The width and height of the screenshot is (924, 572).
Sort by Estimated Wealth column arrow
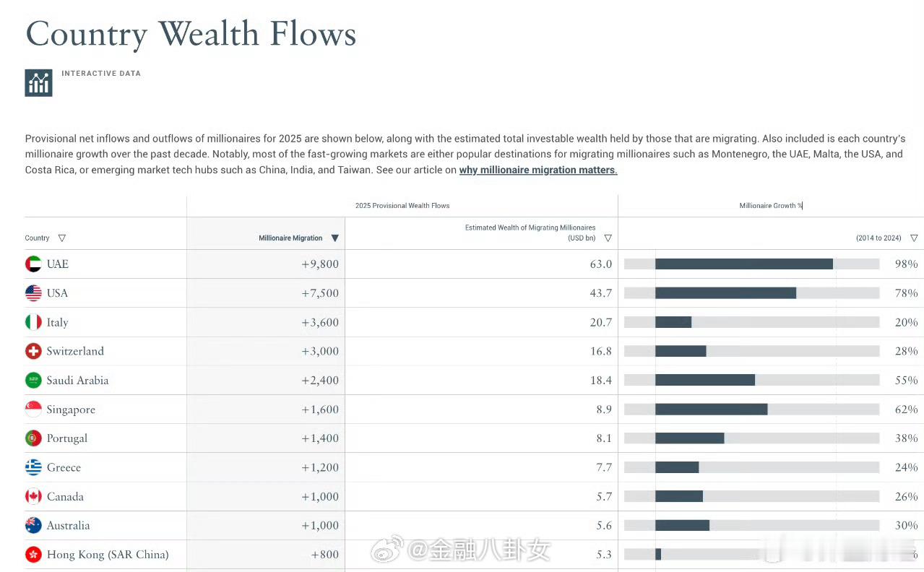tap(608, 238)
